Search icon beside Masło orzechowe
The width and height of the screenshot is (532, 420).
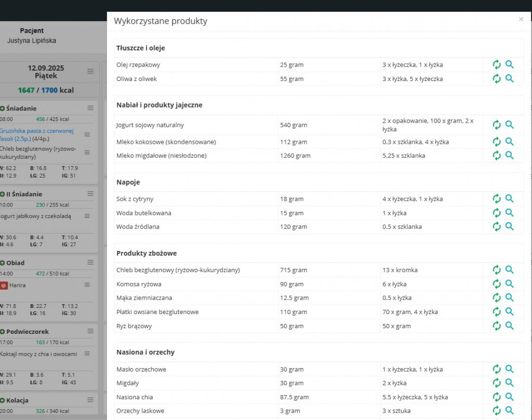click(x=509, y=369)
